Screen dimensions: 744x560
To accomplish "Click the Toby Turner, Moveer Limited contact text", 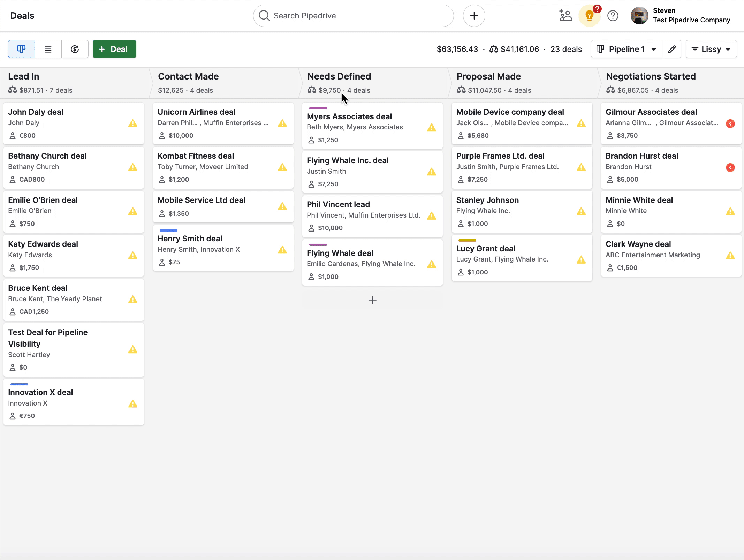I will coord(203,167).
